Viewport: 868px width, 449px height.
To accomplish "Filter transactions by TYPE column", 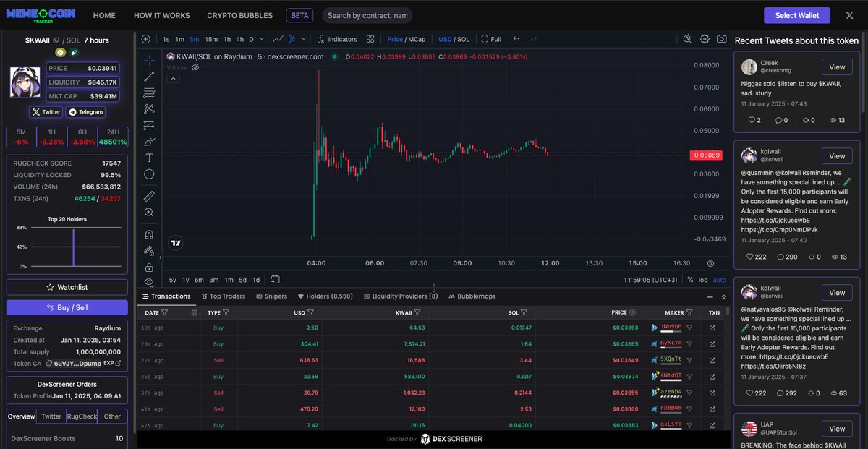I will (x=226, y=313).
